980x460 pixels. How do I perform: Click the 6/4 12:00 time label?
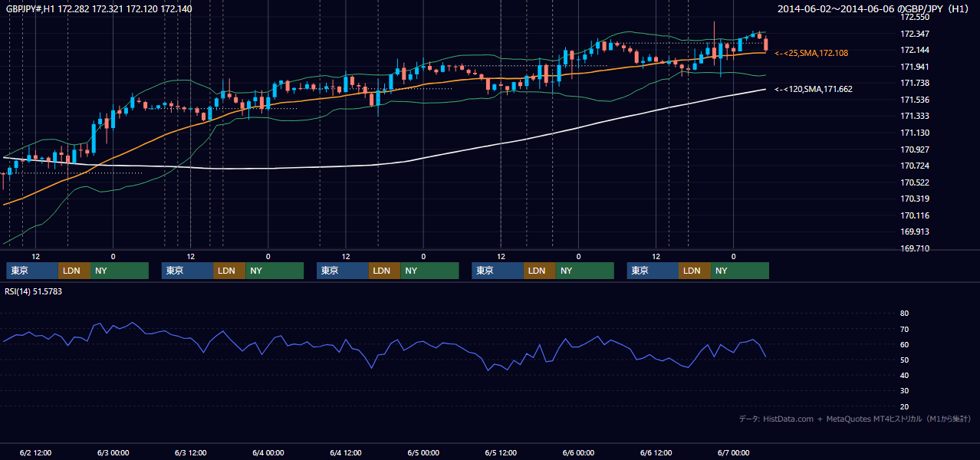click(x=346, y=452)
